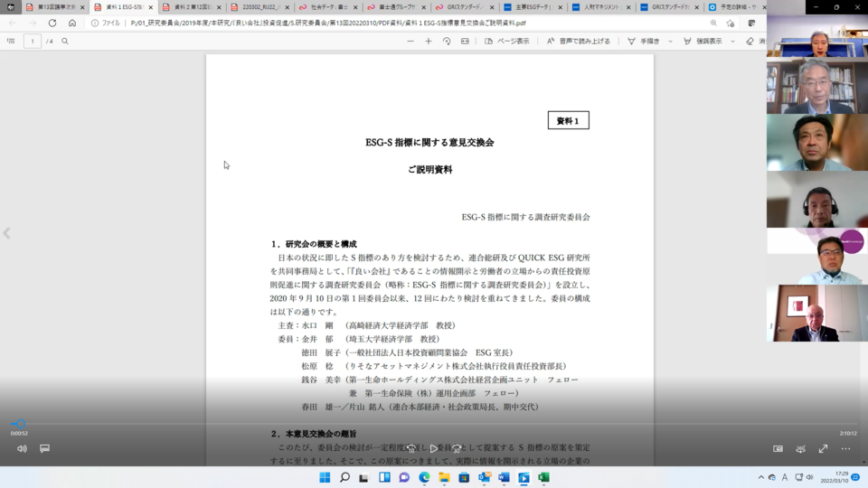Switch to the 主要ESGデータ tab
The width and height of the screenshot is (868, 488).
532,7
